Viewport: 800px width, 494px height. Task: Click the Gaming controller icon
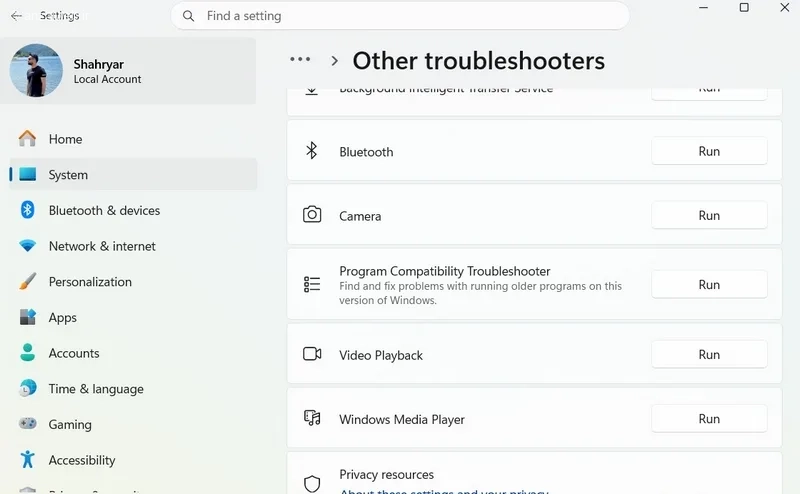pos(28,424)
